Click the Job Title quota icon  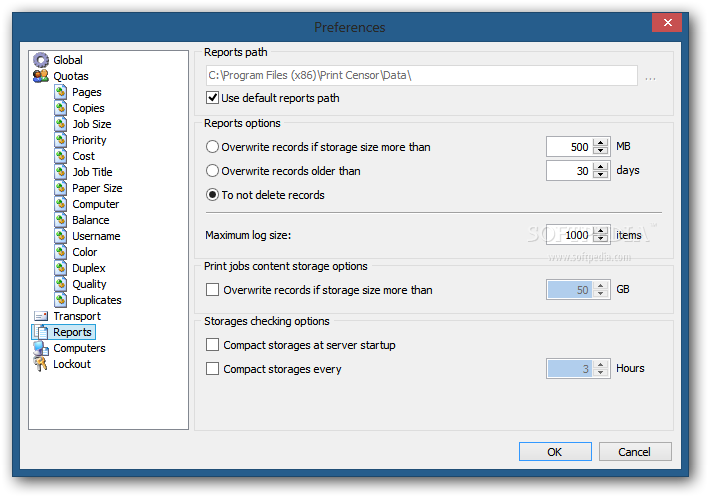click(61, 172)
